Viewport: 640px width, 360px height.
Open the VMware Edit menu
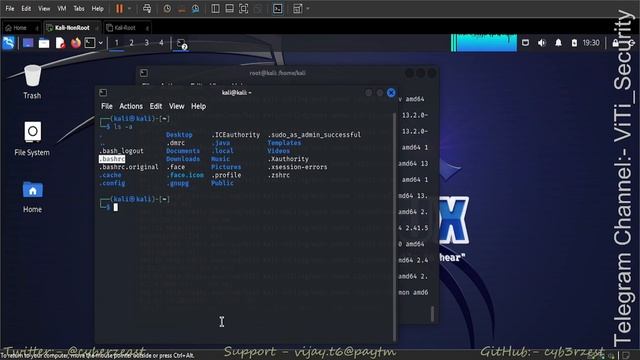[26, 9]
